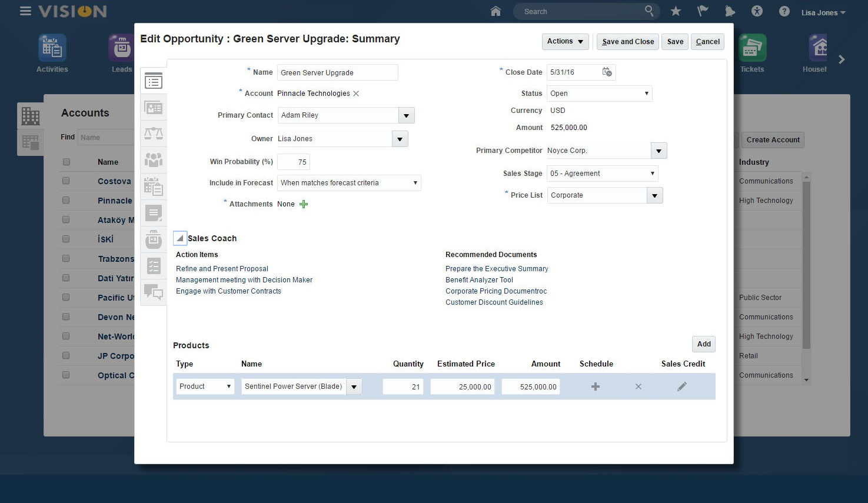
Task: Open the Primary Competitor dropdown arrow
Action: (x=659, y=151)
